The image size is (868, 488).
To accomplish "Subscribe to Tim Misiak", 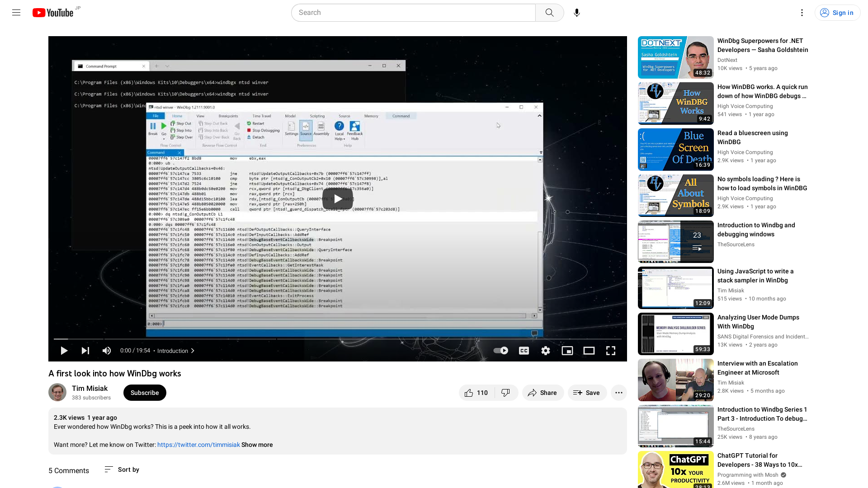I will click(x=145, y=393).
